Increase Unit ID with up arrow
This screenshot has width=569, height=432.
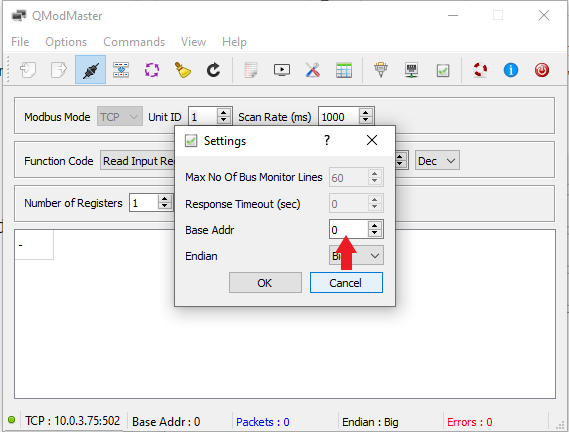(224, 113)
